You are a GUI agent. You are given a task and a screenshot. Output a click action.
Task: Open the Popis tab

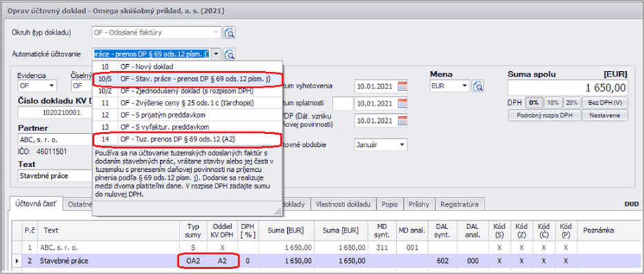click(x=390, y=204)
